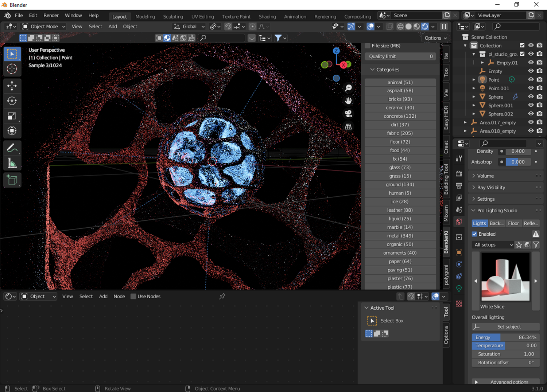The image size is (547, 392).
Task: Click the glass (73) category button
Action: [x=400, y=168]
